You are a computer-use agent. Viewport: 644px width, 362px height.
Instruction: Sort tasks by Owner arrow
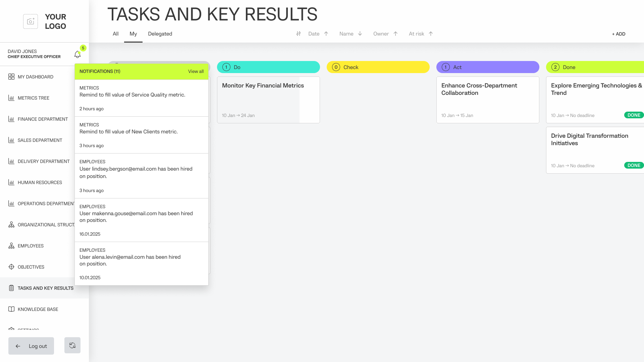(395, 34)
